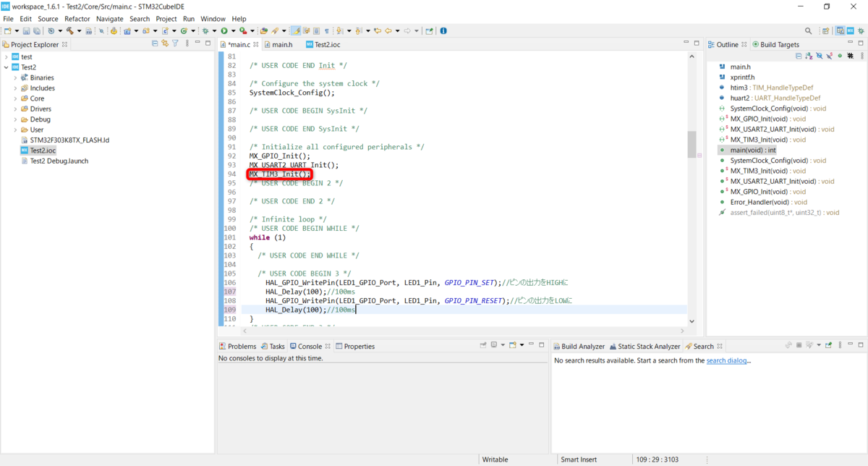Click Last Edit Location toolbar icon
868x466 pixels.
point(378,31)
